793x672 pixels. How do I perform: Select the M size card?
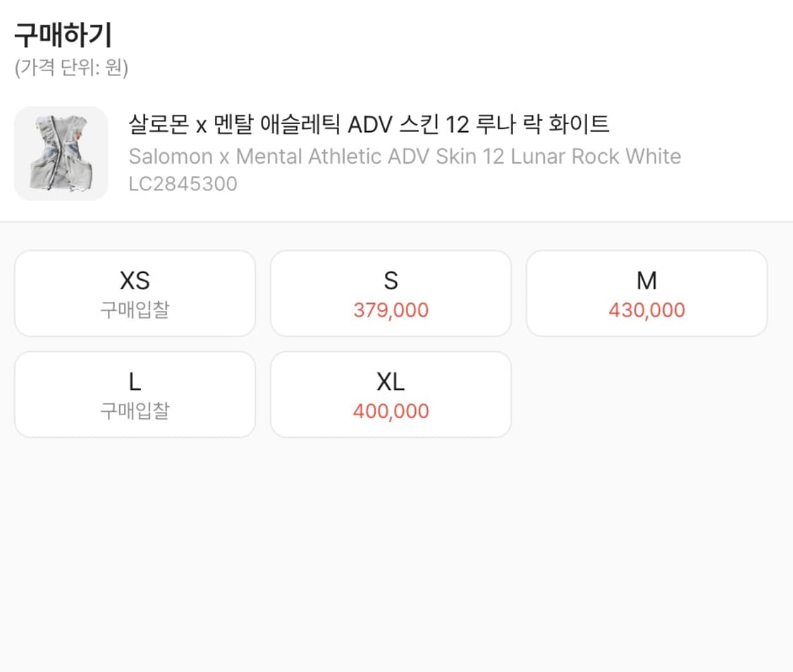(x=646, y=293)
